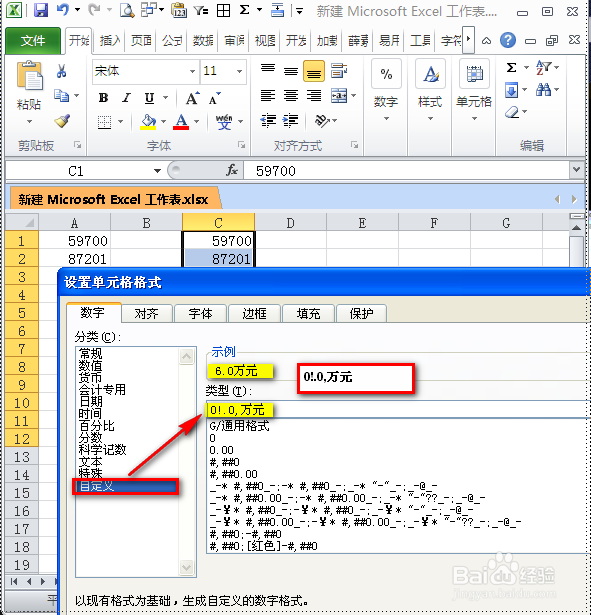
Task: Click the text Orientation icon
Action: click(x=322, y=120)
